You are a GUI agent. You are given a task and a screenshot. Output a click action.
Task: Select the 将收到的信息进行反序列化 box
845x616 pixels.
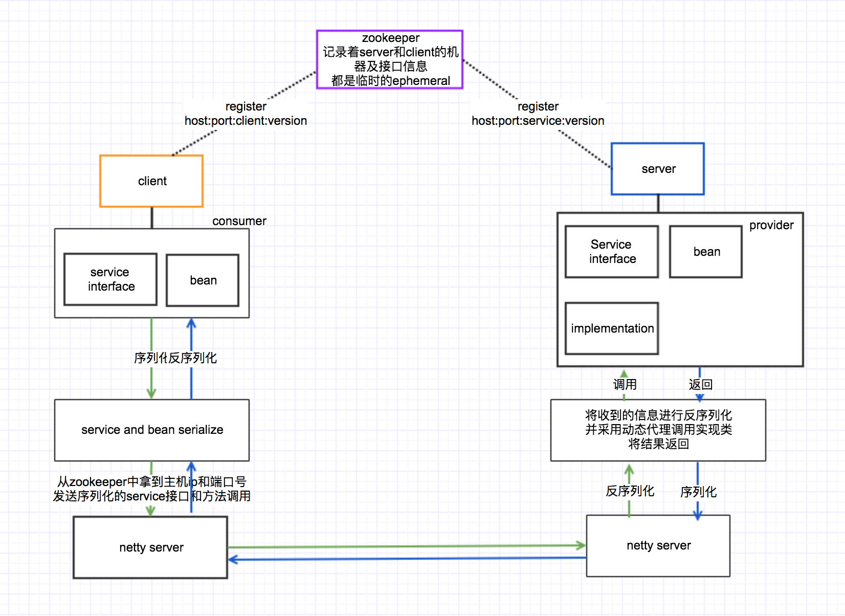coord(658,430)
